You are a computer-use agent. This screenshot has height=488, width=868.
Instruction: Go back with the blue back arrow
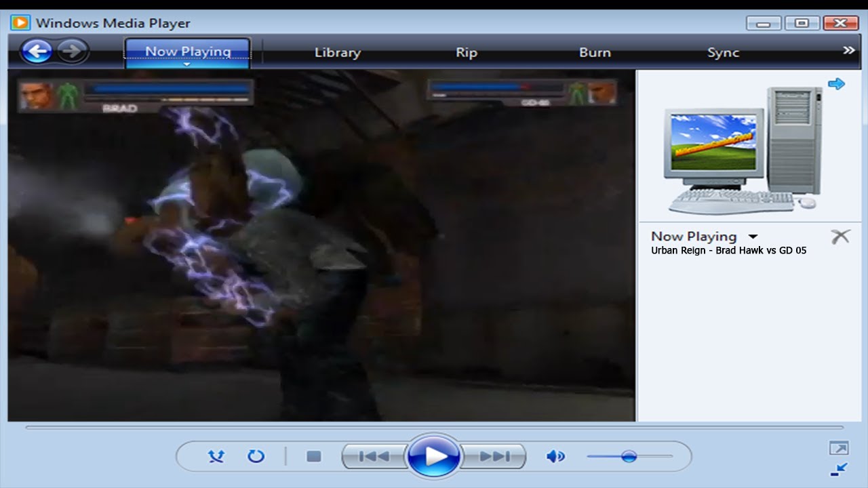pos(37,51)
